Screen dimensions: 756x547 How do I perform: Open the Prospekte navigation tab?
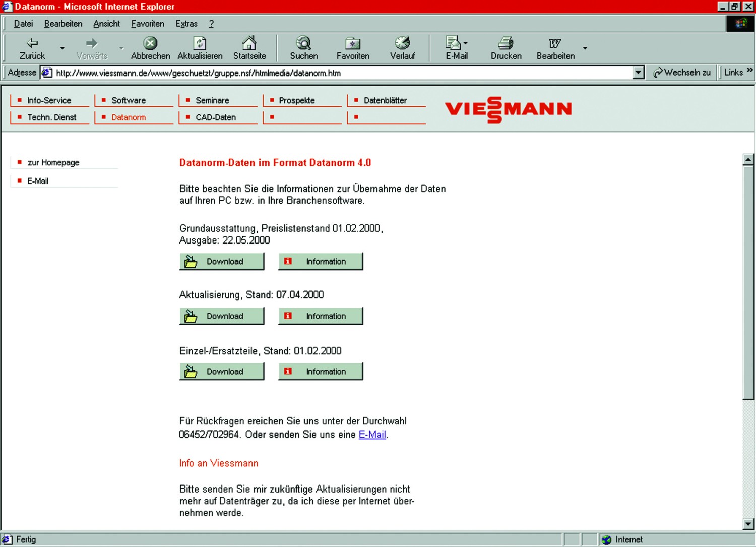tap(302, 100)
